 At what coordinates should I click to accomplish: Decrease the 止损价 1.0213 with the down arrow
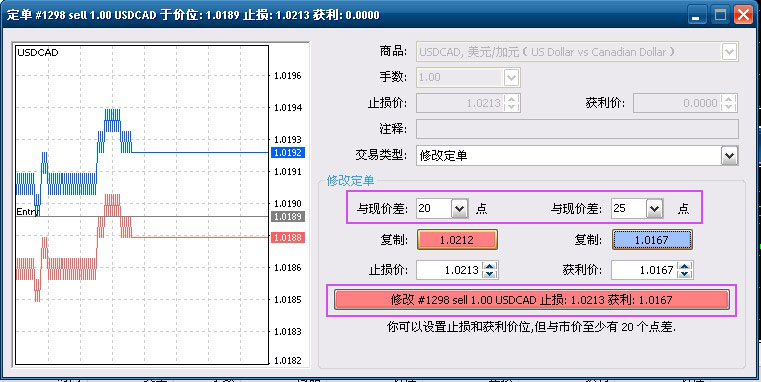490,274
